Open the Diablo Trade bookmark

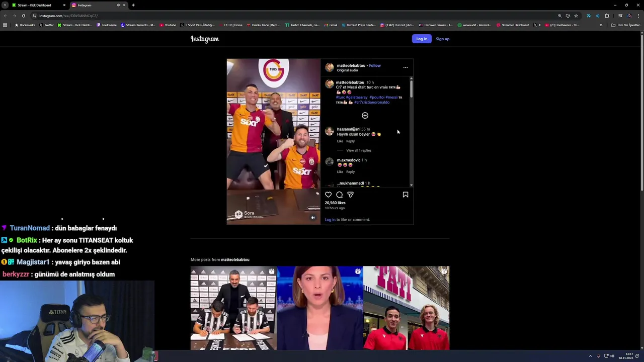coord(263,25)
